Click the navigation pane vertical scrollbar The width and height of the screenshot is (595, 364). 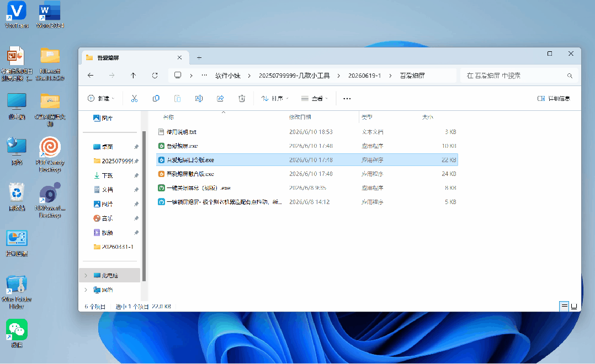tap(144, 206)
